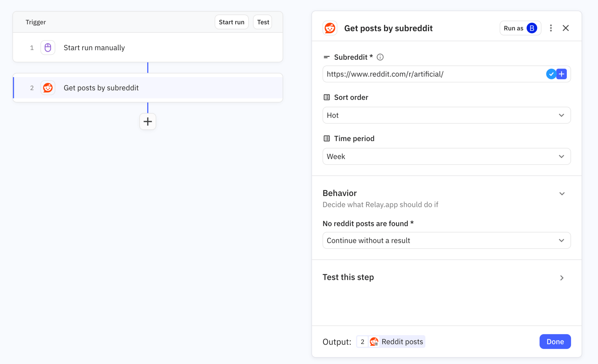The width and height of the screenshot is (598, 364).
Task: Click the blue B account avatar
Action: [532, 28]
